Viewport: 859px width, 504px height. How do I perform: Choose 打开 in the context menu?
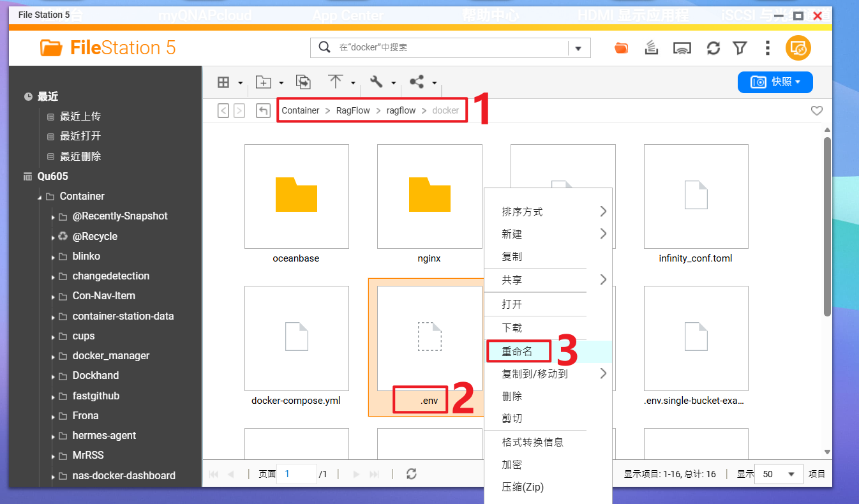pos(548,304)
